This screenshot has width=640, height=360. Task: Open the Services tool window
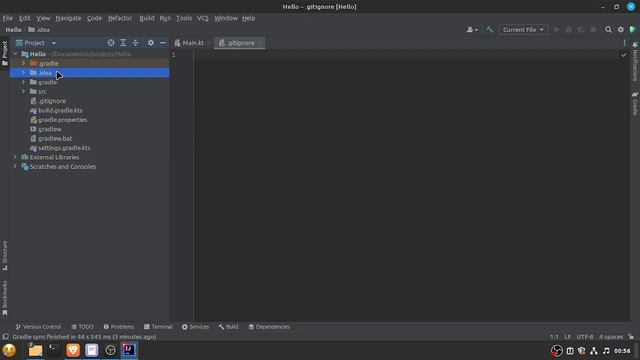click(196, 327)
